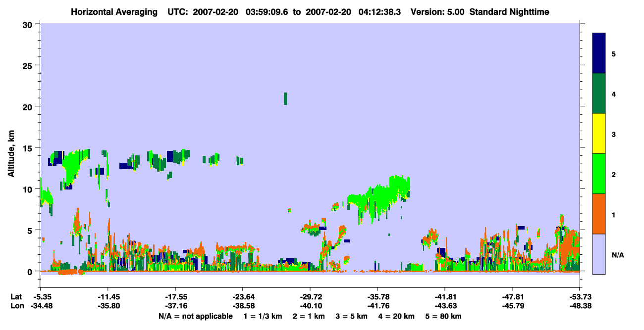Click the altitude axis tick label 15
Image resolution: width=644 pixels, height=330 pixels.
[x=29, y=148]
